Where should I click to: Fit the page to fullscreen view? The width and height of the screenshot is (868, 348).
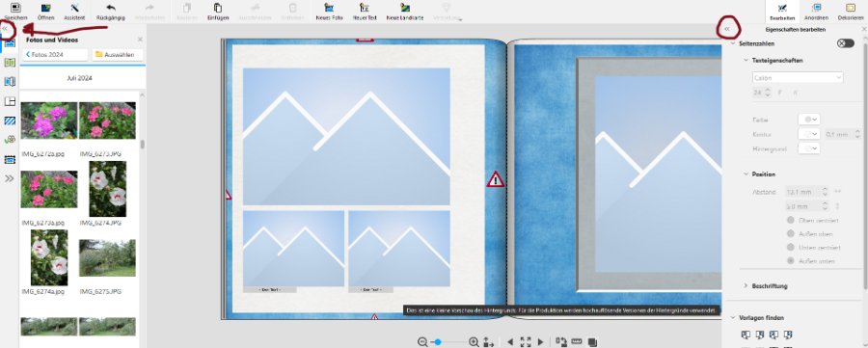point(526,342)
